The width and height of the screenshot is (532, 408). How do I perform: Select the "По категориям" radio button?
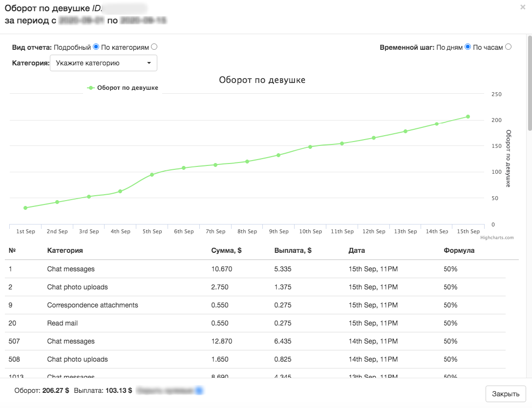pos(154,47)
